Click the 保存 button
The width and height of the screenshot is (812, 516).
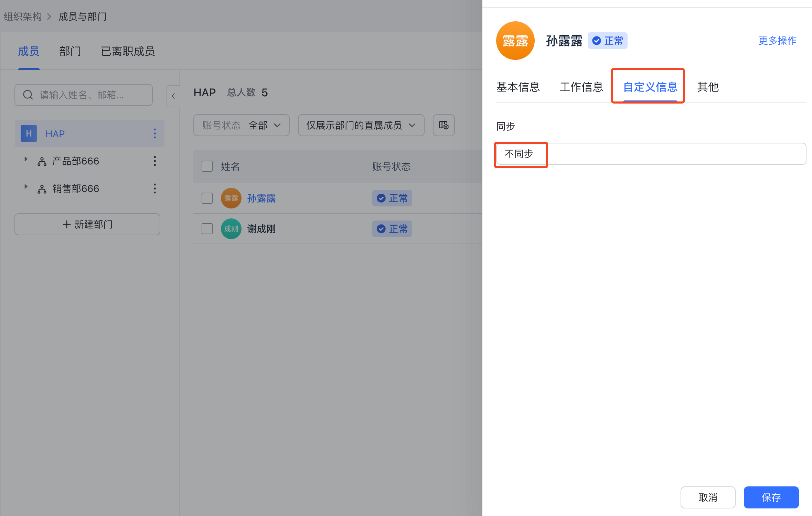coord(771,497)
